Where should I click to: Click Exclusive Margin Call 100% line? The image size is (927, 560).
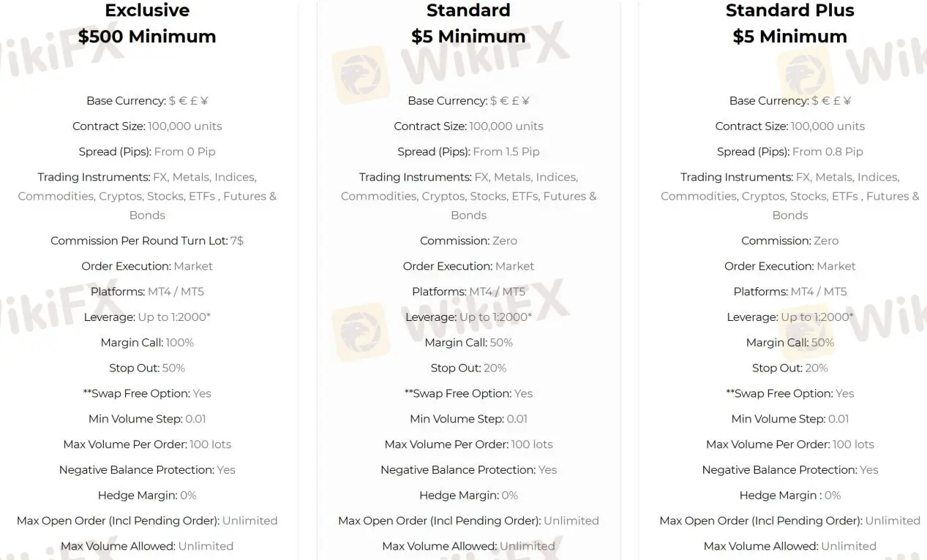point(147,343)
